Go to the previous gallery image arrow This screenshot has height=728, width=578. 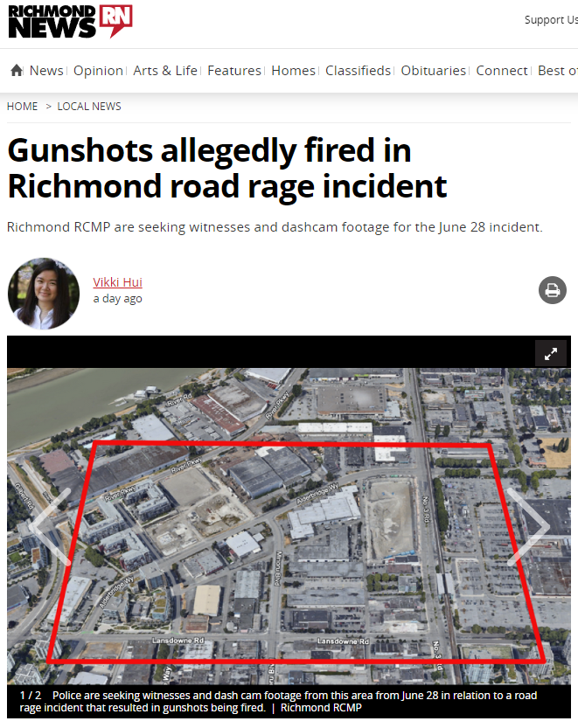pos(50,526)
